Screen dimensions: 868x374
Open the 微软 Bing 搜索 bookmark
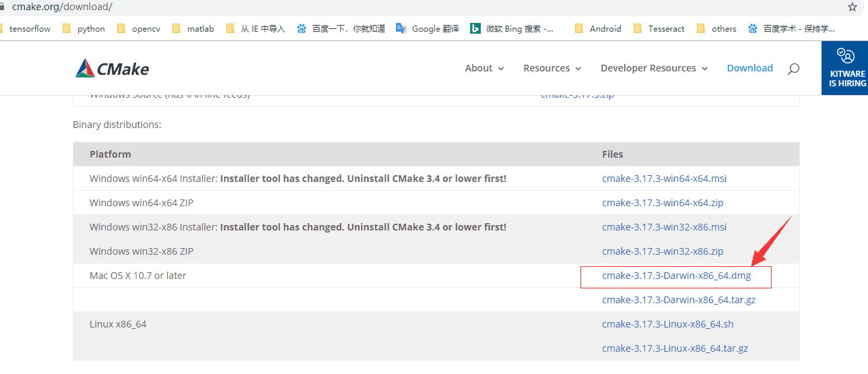coord(512,28)
